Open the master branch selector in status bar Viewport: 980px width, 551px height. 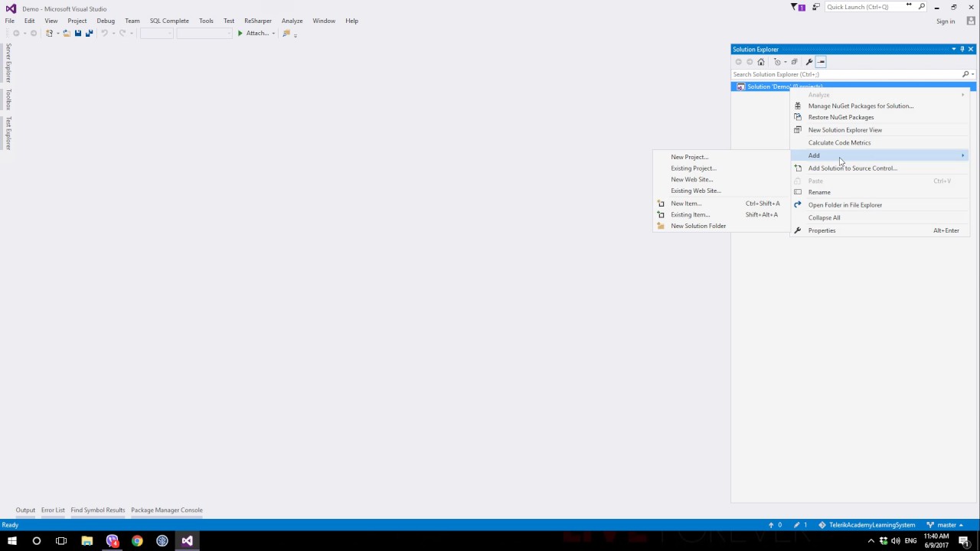click(945, 525)
